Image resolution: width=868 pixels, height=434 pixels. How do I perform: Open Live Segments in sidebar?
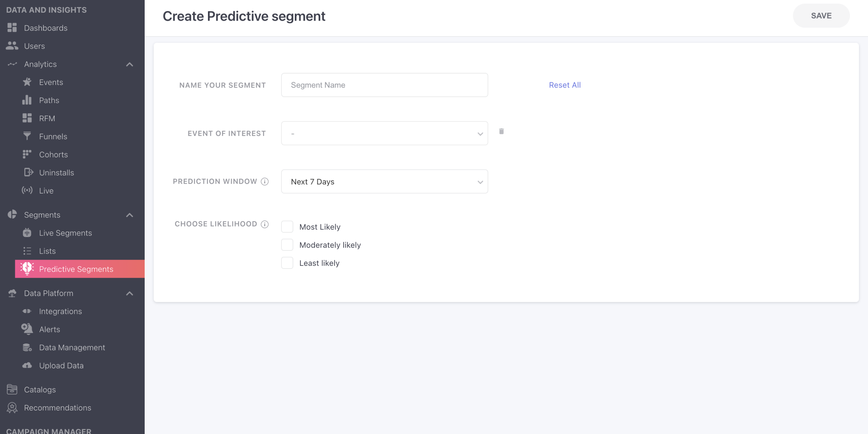(x=65, y=233)
